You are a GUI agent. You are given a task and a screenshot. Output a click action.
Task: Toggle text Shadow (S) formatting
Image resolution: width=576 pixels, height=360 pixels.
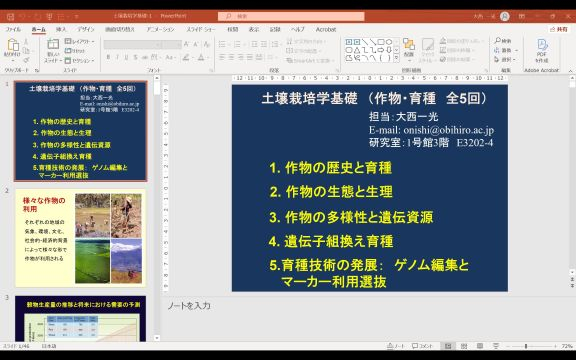tap(136, 57)
